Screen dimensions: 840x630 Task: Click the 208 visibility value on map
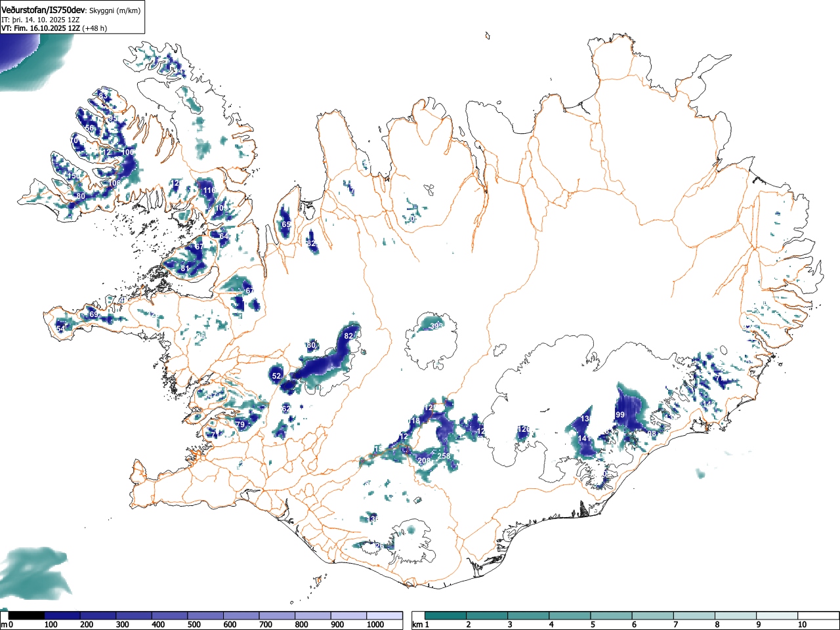click(424, 461)
